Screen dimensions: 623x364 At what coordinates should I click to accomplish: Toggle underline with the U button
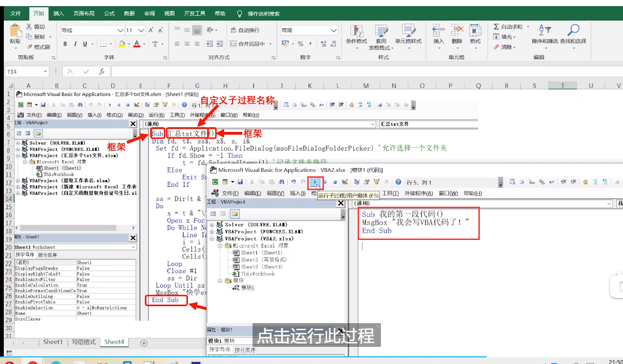[x=85, y=44]
